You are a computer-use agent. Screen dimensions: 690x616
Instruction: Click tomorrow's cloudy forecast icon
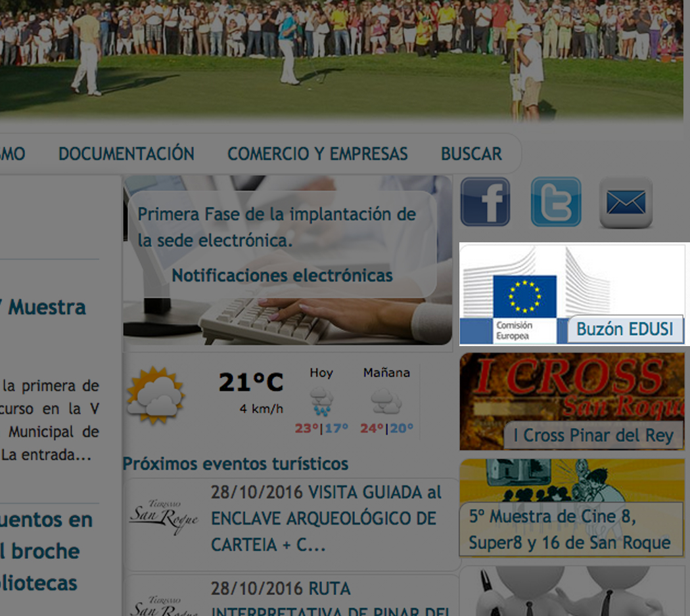386,399
